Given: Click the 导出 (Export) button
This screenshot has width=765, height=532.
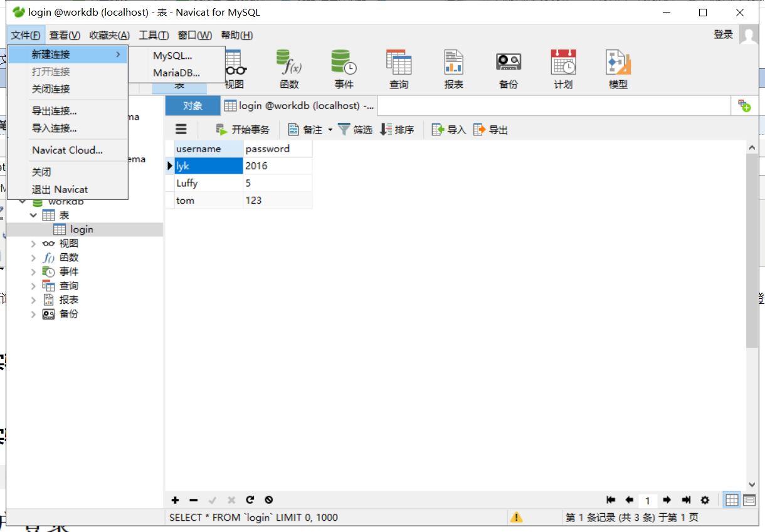Looking at the screenshot, I should 490,130.
